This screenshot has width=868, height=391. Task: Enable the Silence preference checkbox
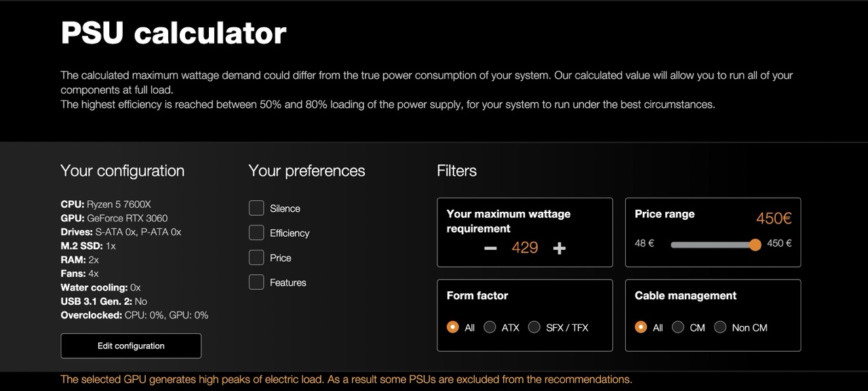tap(256, 208)
